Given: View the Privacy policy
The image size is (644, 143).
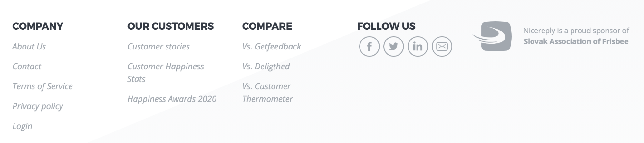Looking at the screenshot, I should click(38, 106).
